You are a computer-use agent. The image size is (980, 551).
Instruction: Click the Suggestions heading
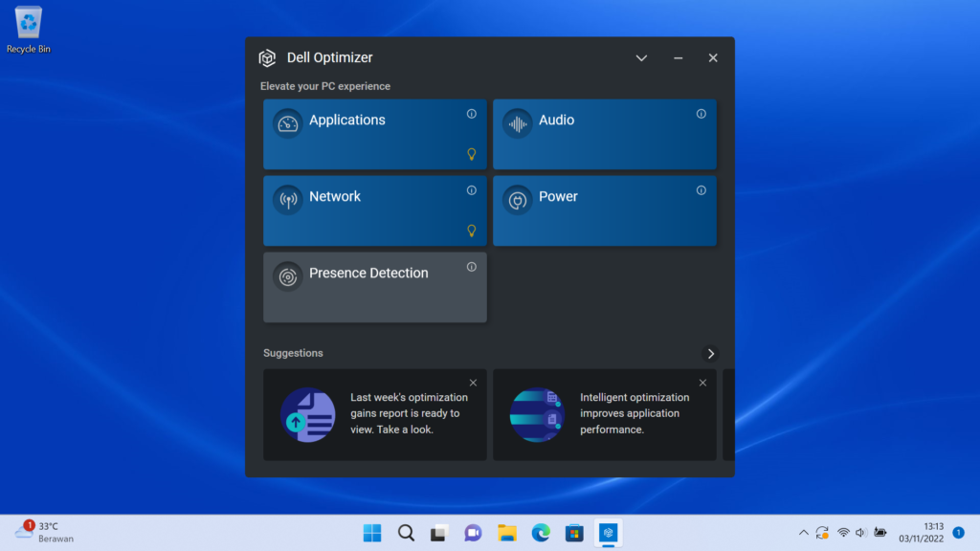(293, 353)
